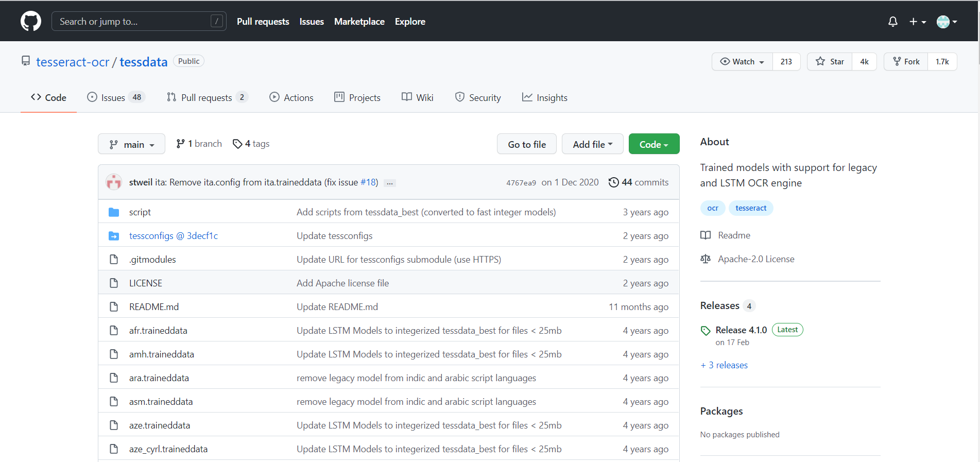
Task: Open afr.traineddata file
Action: pyautogui.click(x=158, y=331)
